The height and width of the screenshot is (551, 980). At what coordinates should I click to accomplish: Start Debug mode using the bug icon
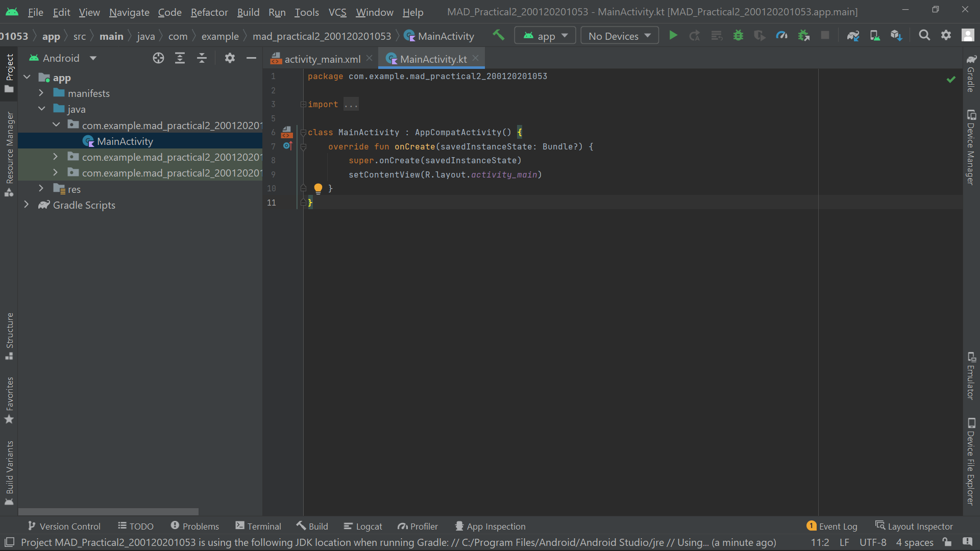click(x=739, y=35)
